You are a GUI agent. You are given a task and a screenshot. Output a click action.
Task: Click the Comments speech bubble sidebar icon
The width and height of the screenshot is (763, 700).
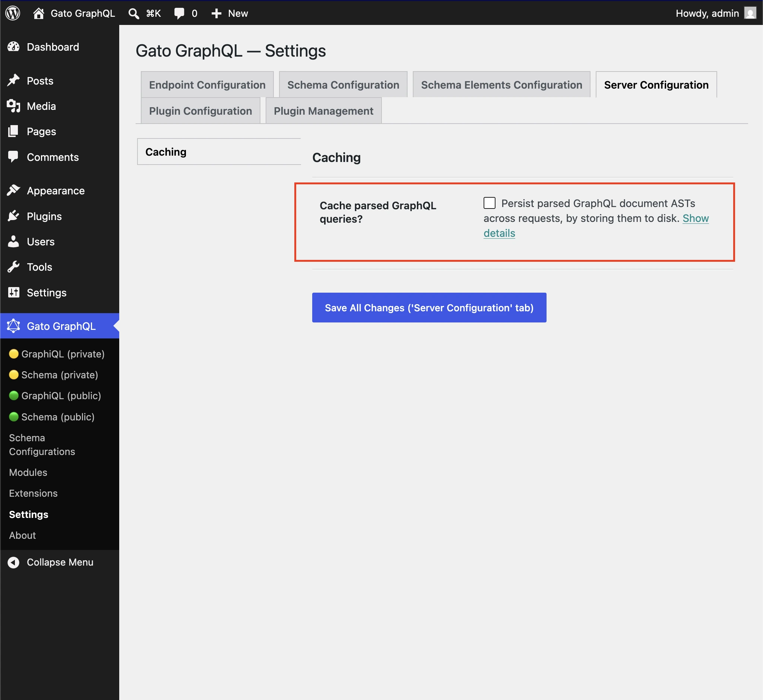(14, 157)
